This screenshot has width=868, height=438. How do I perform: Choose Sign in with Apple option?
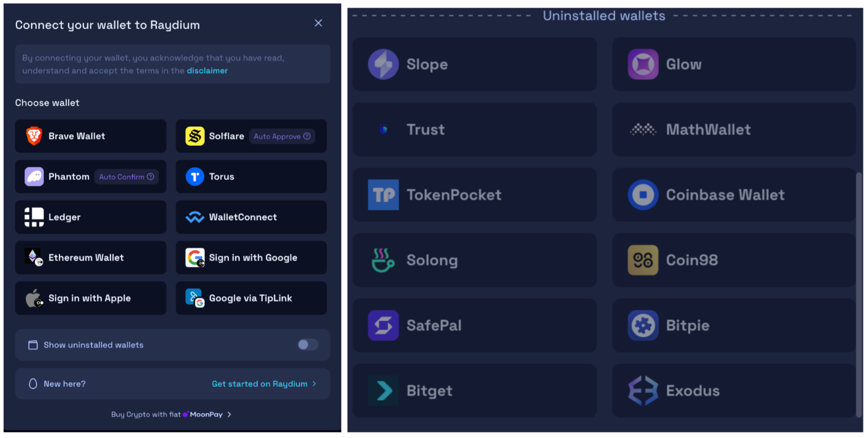(91, 298)
